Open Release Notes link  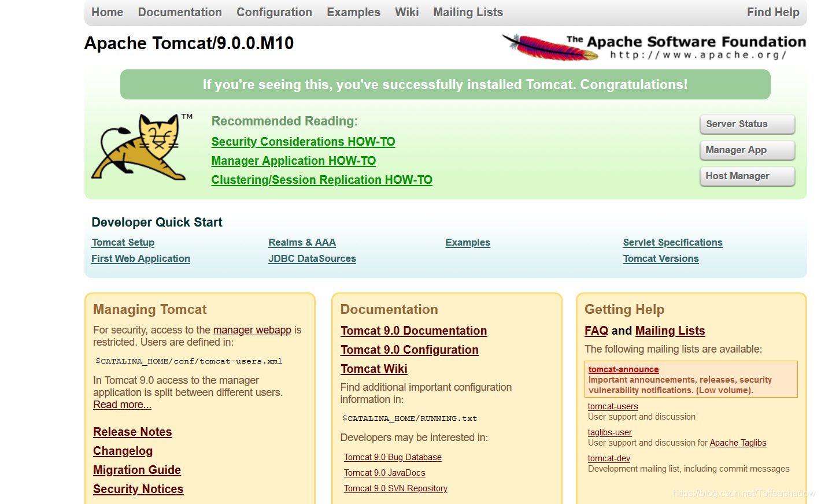pyautogui.click(x=132, y=432)
